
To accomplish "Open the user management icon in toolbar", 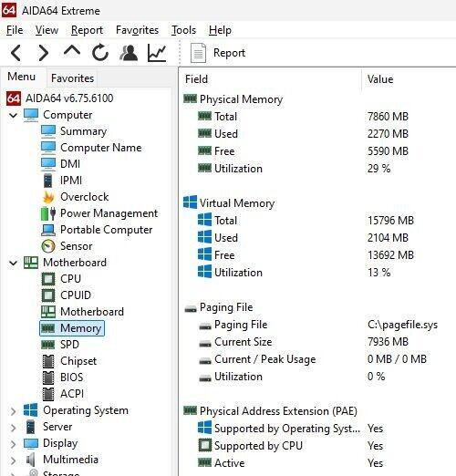I will point(129,53).
